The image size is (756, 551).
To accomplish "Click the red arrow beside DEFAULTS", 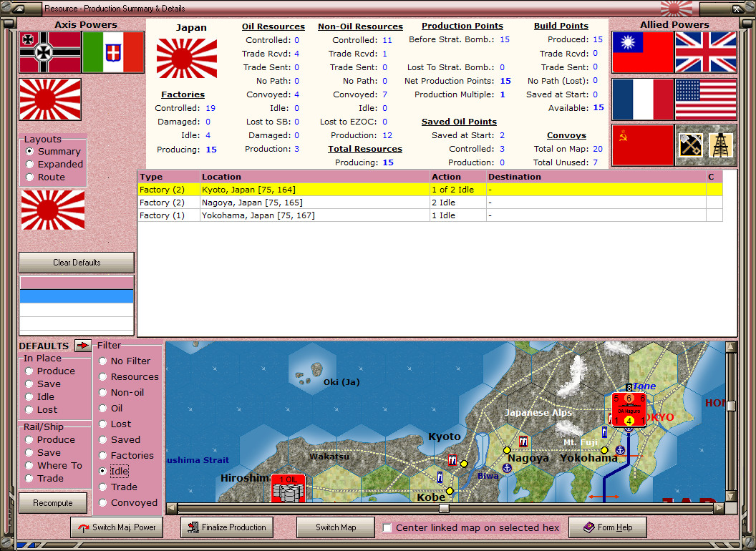I will pyautogui.click(x=82, y=346).
